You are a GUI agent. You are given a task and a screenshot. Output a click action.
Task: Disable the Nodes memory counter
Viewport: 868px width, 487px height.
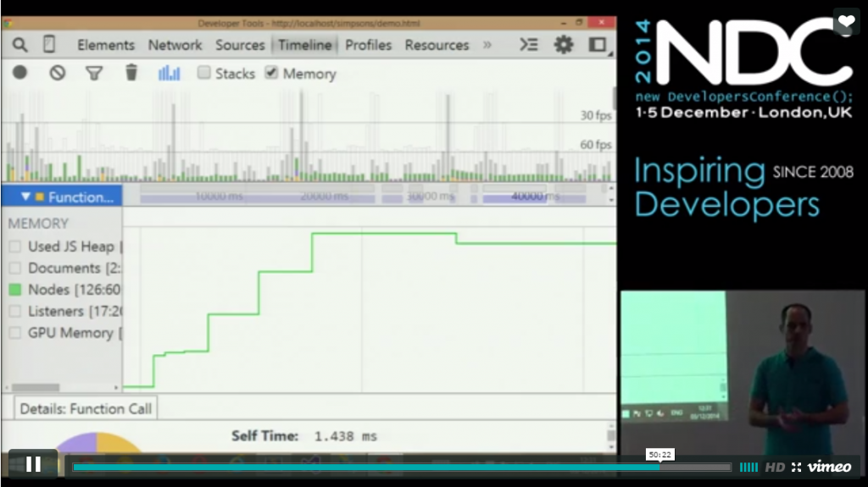pyautogui.click(x=15, y=290)
